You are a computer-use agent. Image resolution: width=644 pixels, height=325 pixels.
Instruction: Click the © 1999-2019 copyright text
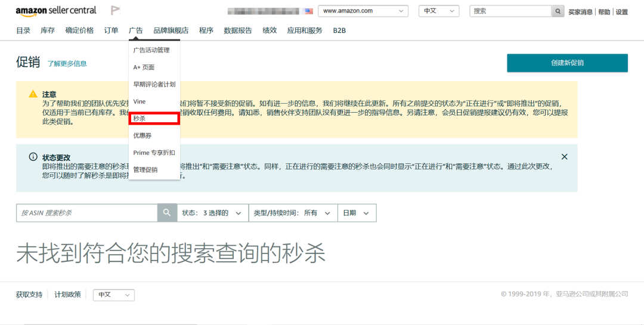tap(564, 294)
